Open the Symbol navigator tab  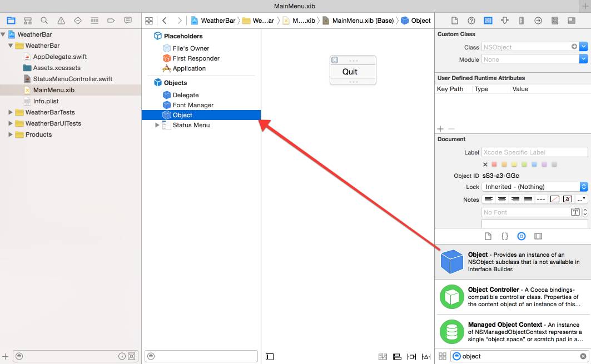click(x=27, y=21)
